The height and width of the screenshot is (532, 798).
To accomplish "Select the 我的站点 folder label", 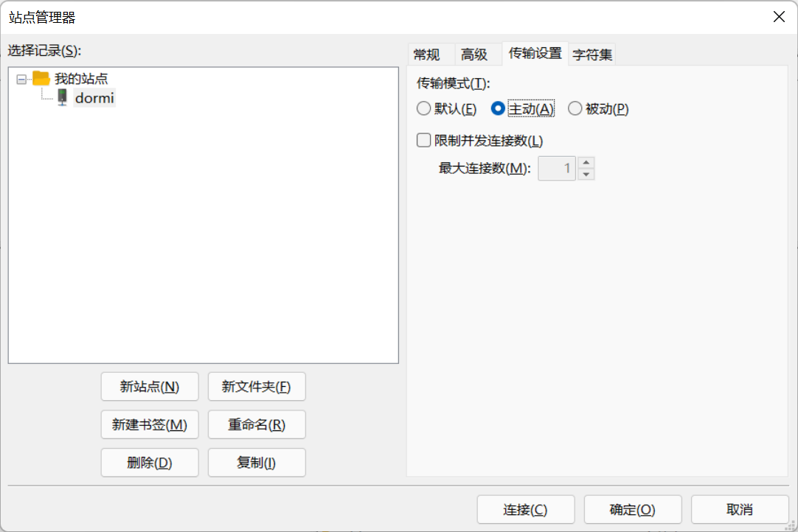I will [x=81, y=79].
